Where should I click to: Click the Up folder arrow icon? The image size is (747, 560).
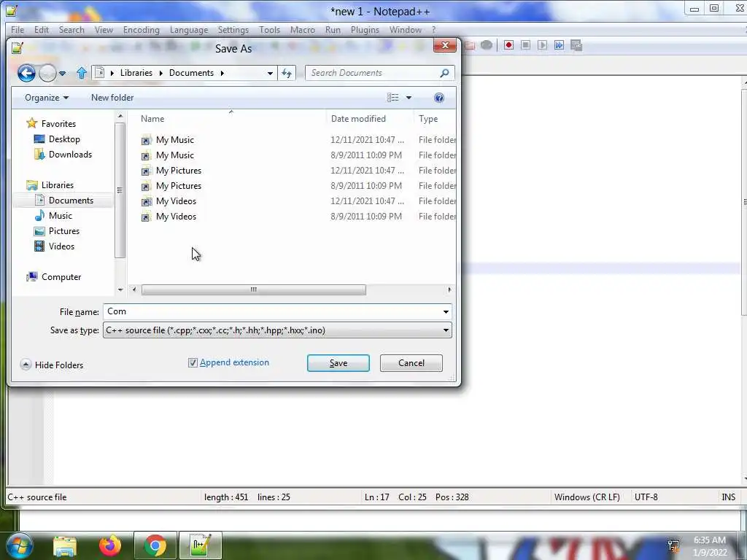(82, 73)
